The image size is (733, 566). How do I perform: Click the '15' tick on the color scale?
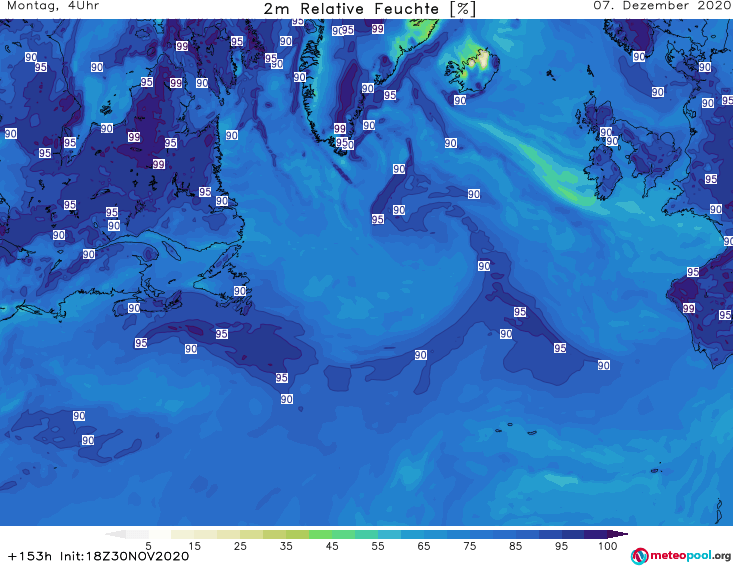click(x=194, y=546)
